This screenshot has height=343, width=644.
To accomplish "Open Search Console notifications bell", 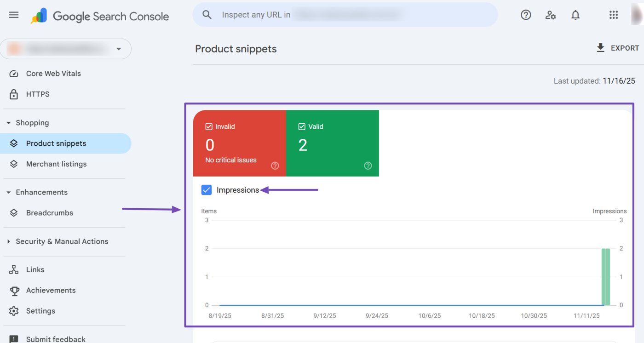I will point(575,15).
